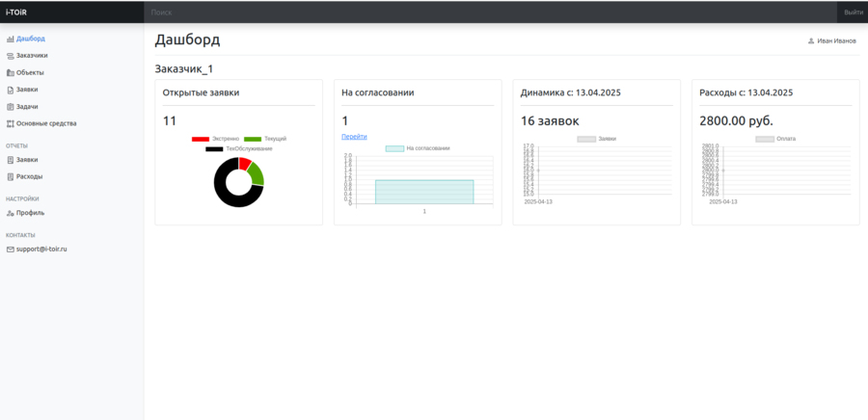Click the Выйти logout button
868x420 pixels.
[853, 13]
